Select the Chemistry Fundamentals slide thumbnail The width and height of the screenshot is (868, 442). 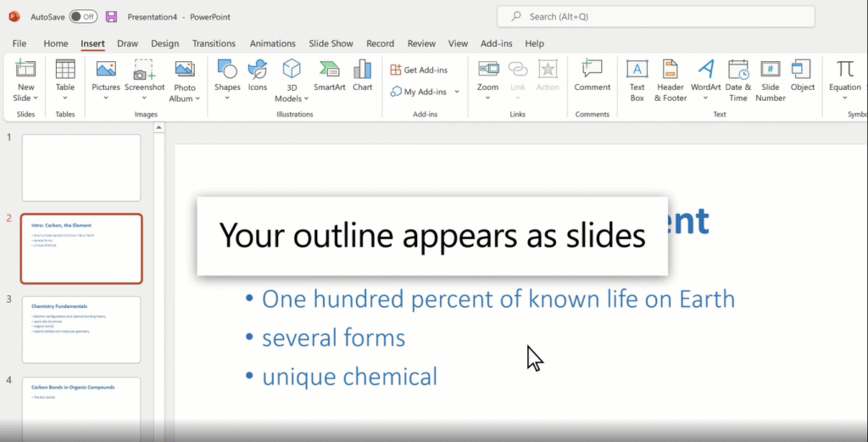coord(81,328)
